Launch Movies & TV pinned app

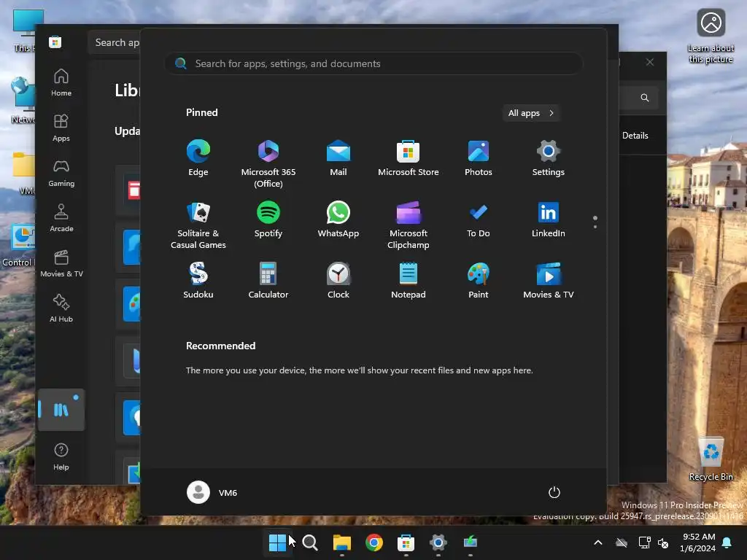point(549,281)
